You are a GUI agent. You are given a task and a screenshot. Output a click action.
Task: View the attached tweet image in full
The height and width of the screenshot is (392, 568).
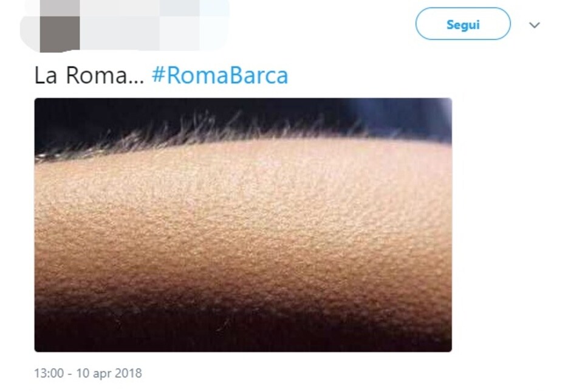(x=243, y=225)
